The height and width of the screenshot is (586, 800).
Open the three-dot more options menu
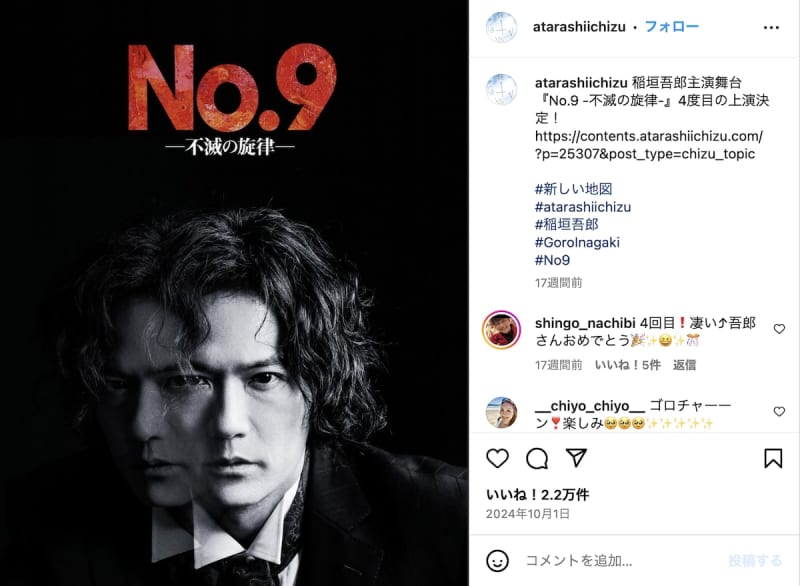point(771,28)
